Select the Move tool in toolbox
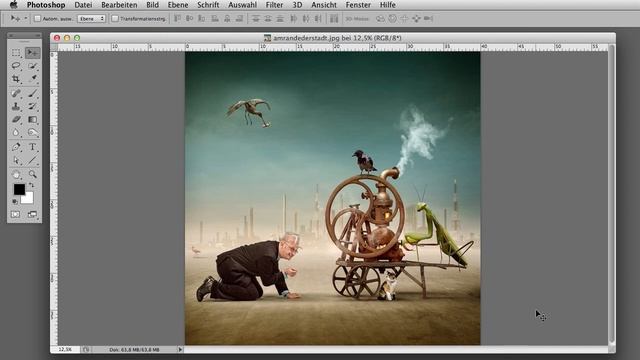The width and height of the screenshot is (640, 360). [33, 53]
